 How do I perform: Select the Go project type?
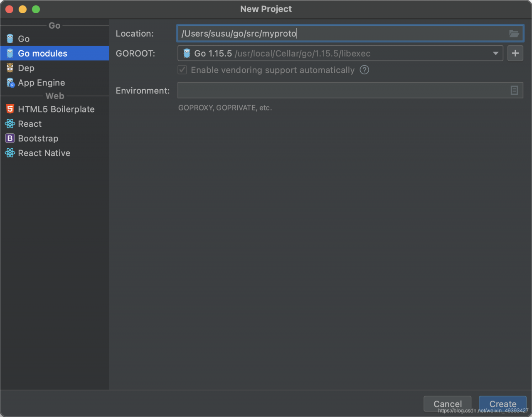tap(54, 39)
